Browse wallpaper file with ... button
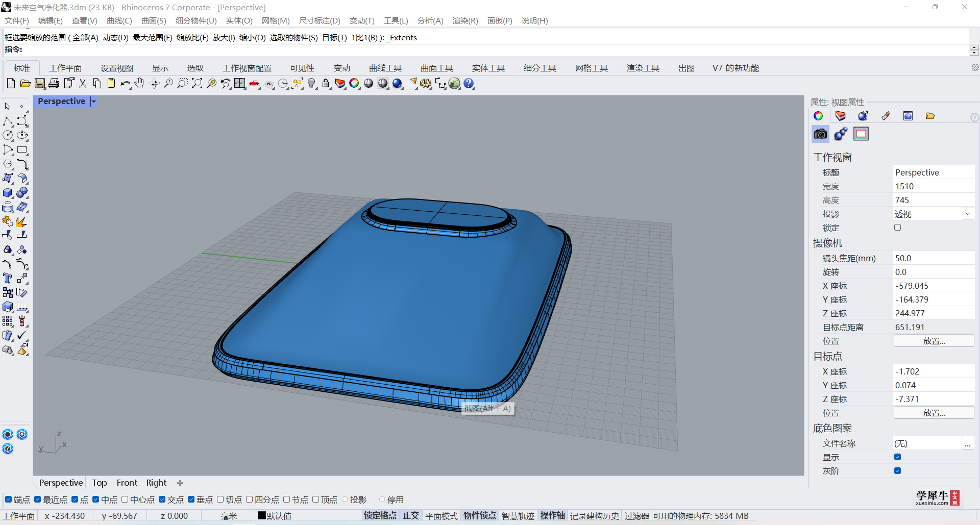The image size is (980, 525). point(968,444)
